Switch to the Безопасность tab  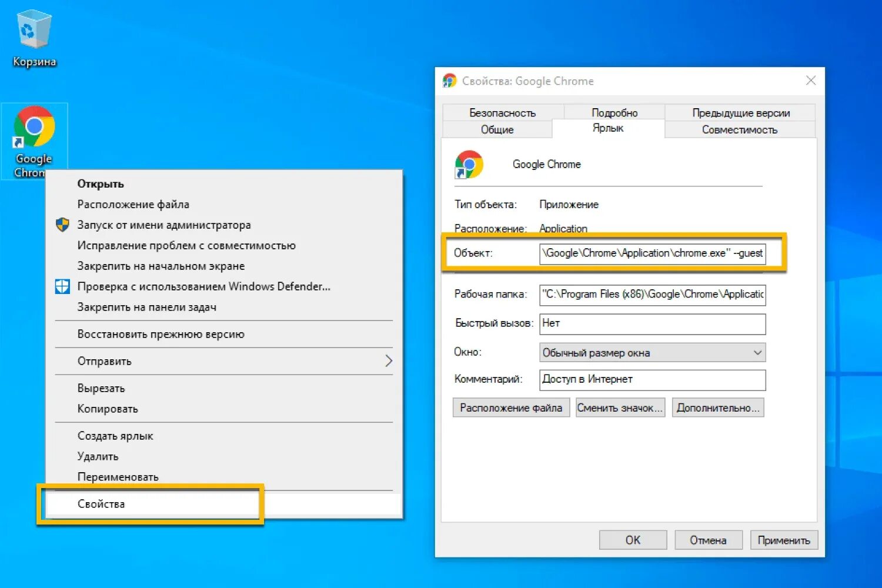pyautogui.click(x=503, y=112)
